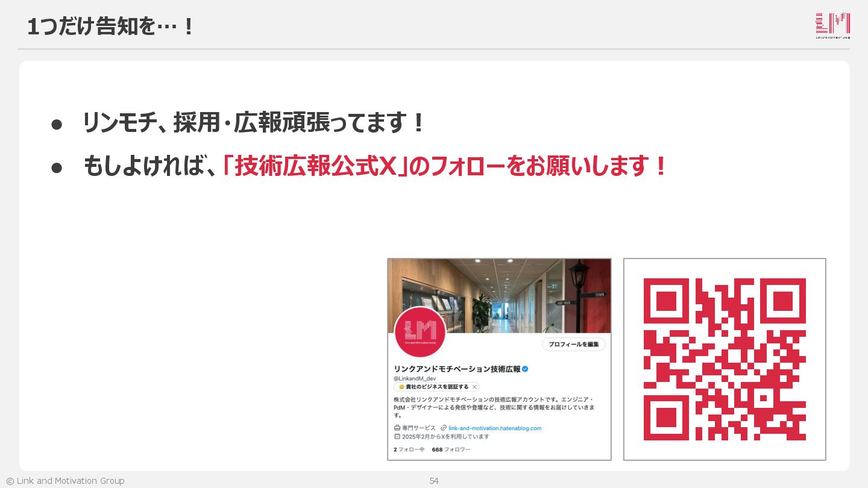Click the red LM profile avatar

(420, 333)
